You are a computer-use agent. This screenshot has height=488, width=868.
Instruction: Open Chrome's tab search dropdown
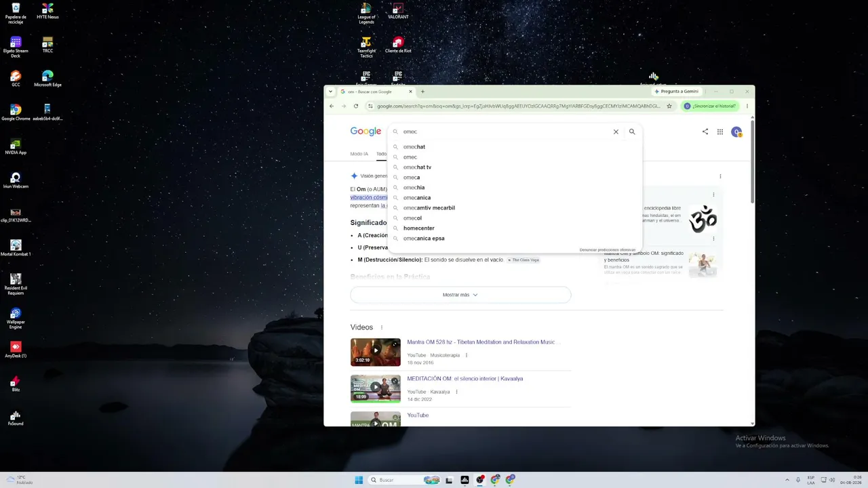click(x=330, y=91)
